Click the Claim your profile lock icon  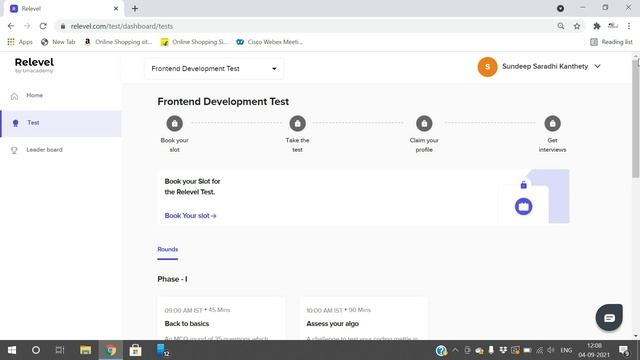[424, 123]
